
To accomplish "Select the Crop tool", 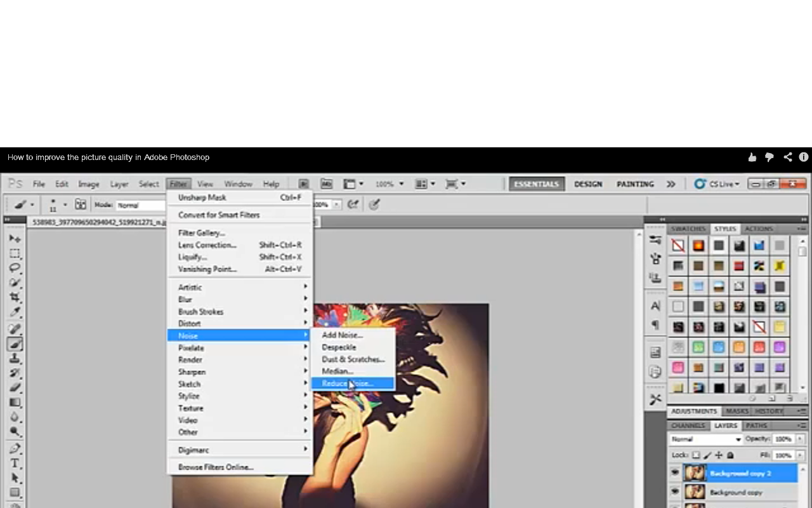I will pos(15,296).
